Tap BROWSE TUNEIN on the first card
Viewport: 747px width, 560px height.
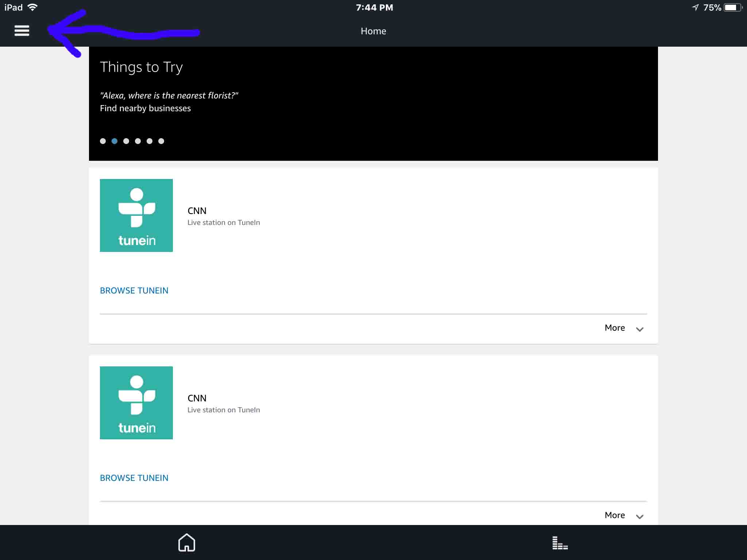(x=134, y=290)
